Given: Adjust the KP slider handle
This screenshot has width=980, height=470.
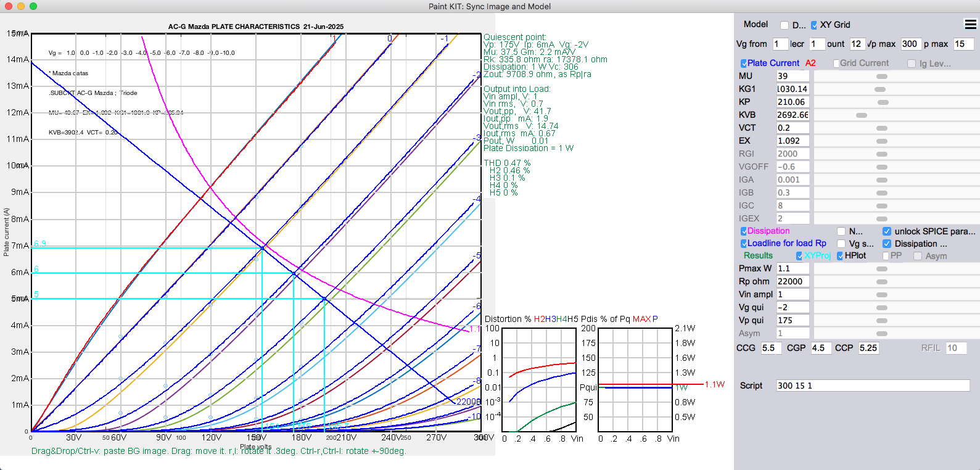Looking at the screenshot, I should point(883,102).
